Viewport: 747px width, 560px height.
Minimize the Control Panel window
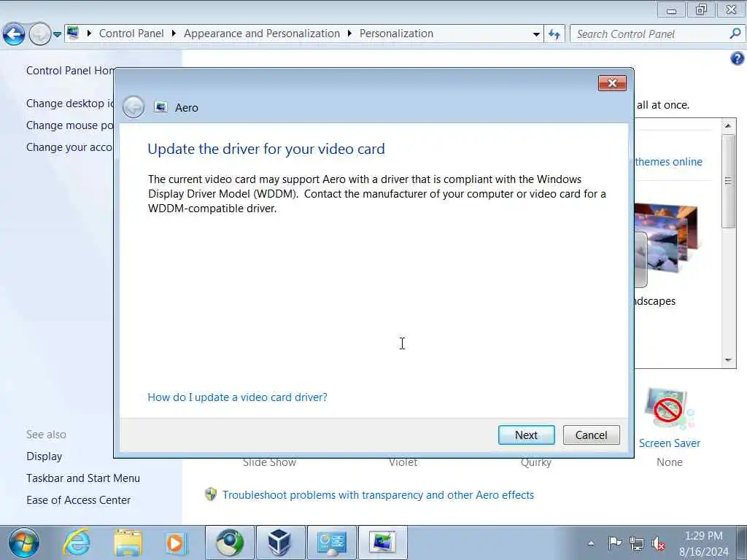[x=671, y=9]
